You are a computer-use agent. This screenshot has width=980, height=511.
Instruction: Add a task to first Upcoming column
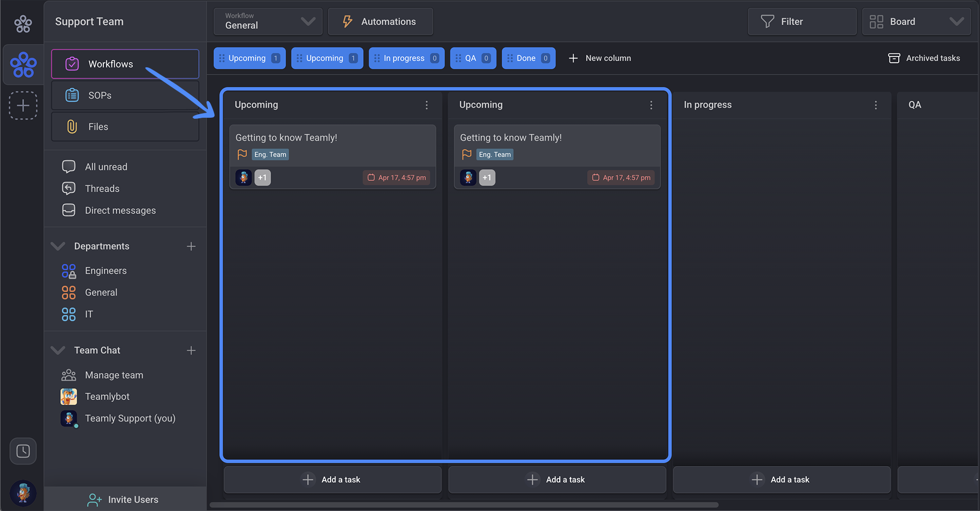click(x=332, y=480)
